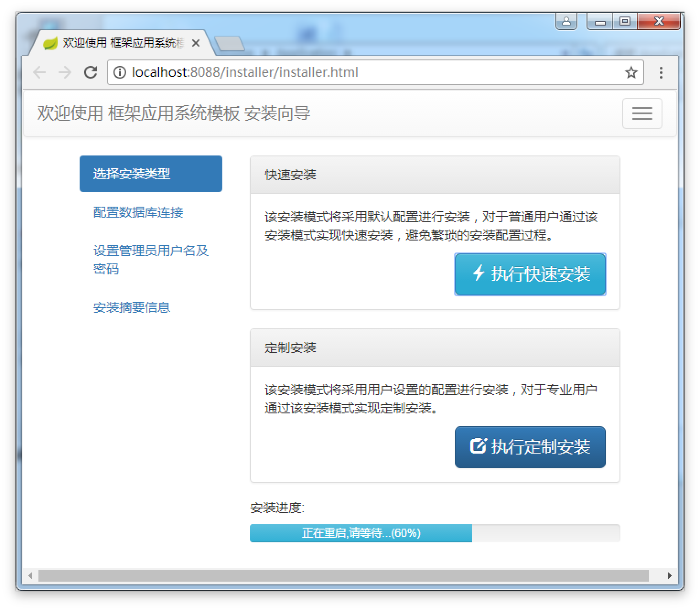Go to 配置数据库连接 step

(x=138, y=212)
